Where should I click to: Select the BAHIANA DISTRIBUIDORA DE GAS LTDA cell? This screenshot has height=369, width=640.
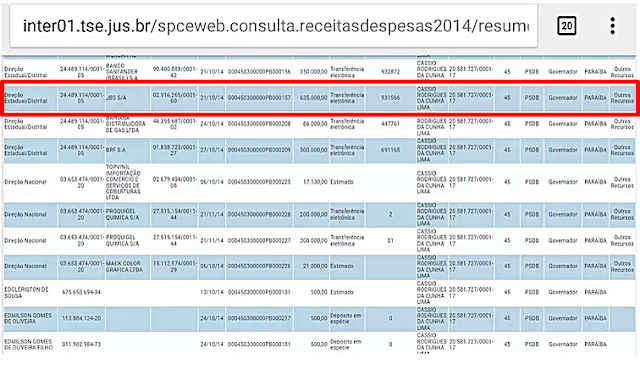pos(128,124)
